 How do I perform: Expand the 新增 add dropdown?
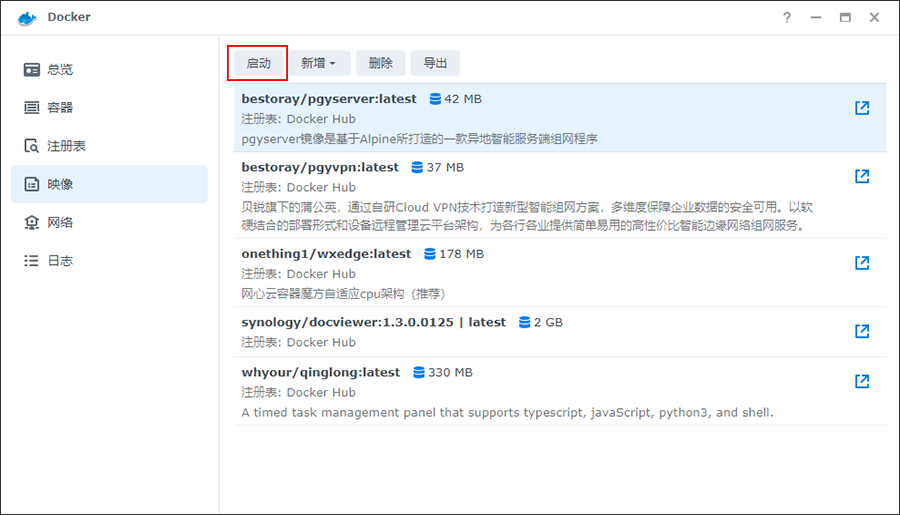pyautogui.click(x=319, y=63)
